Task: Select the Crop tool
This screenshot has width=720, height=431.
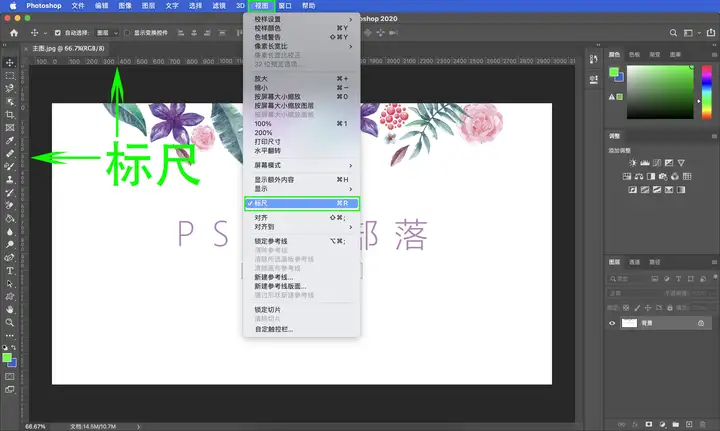Action: click(x=10, y=114)
